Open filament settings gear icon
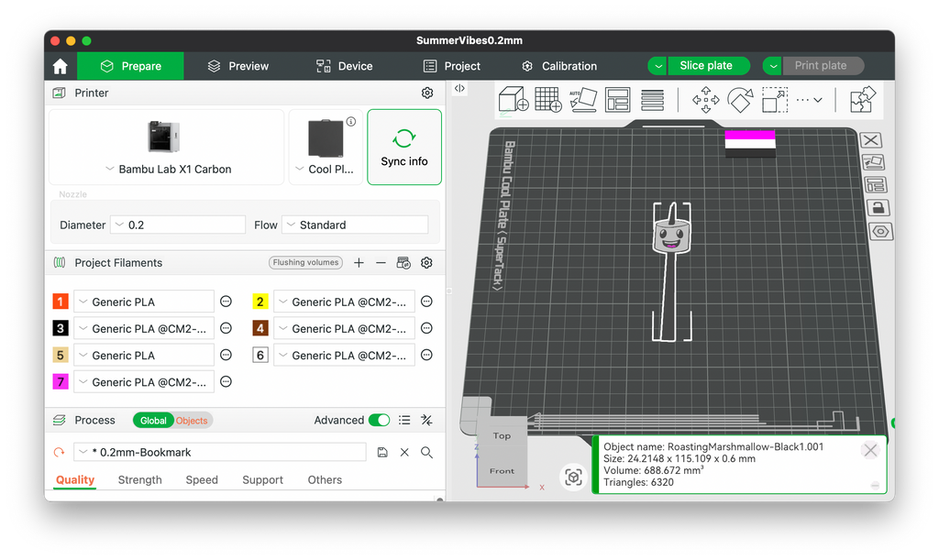Image resolution: width=939 pixels, height=560 pixels. 426,263
